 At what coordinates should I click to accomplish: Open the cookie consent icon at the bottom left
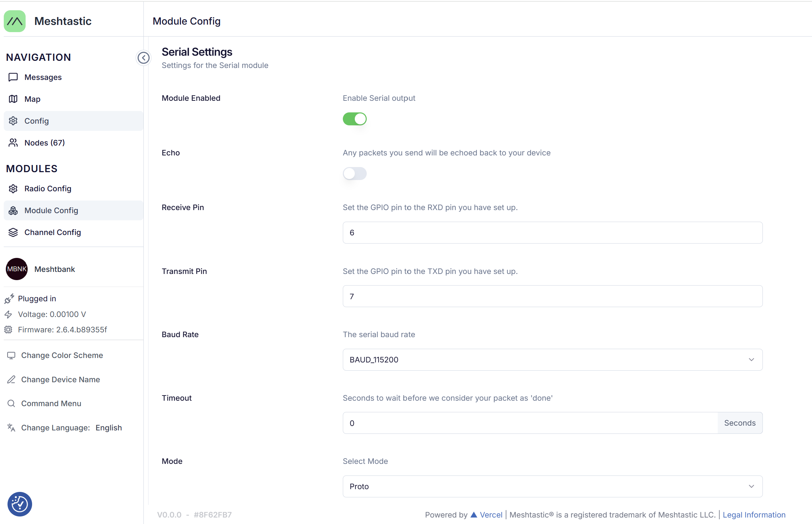[19, 504]
